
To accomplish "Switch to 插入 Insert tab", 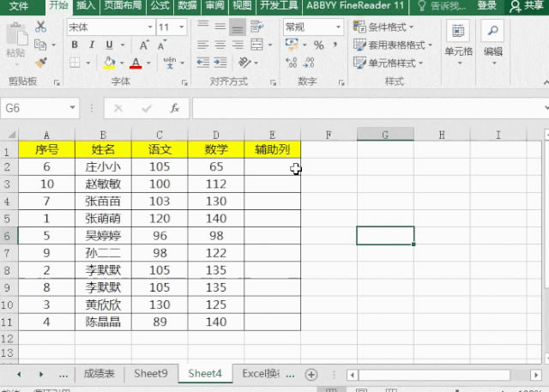I will 86,5.
